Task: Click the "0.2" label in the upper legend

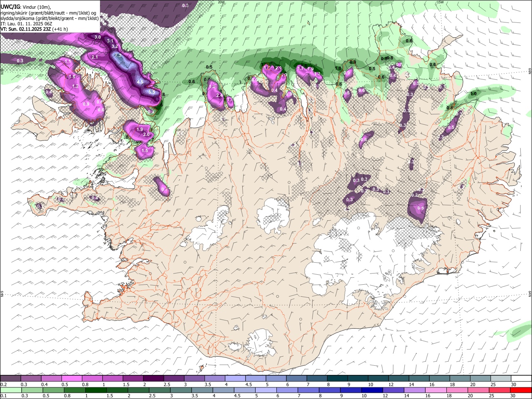Action: (3, 384)
